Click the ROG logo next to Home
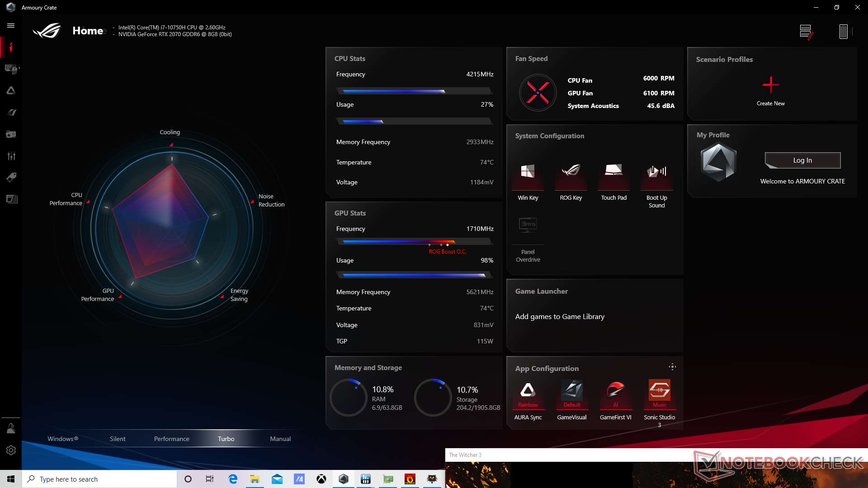 point(47,31)
